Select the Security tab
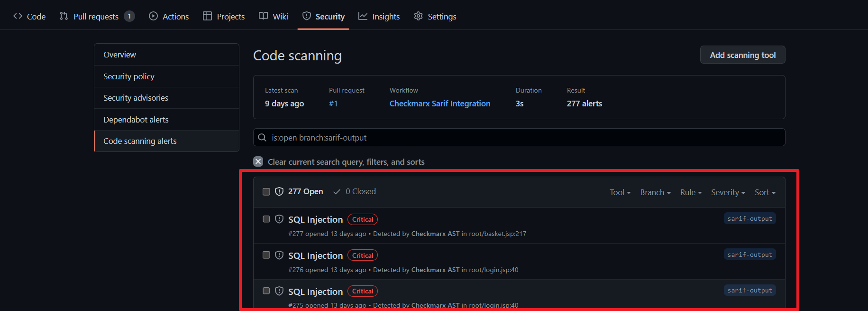The height and width of the screenshot is (311, 868). [x=323, y=16]
